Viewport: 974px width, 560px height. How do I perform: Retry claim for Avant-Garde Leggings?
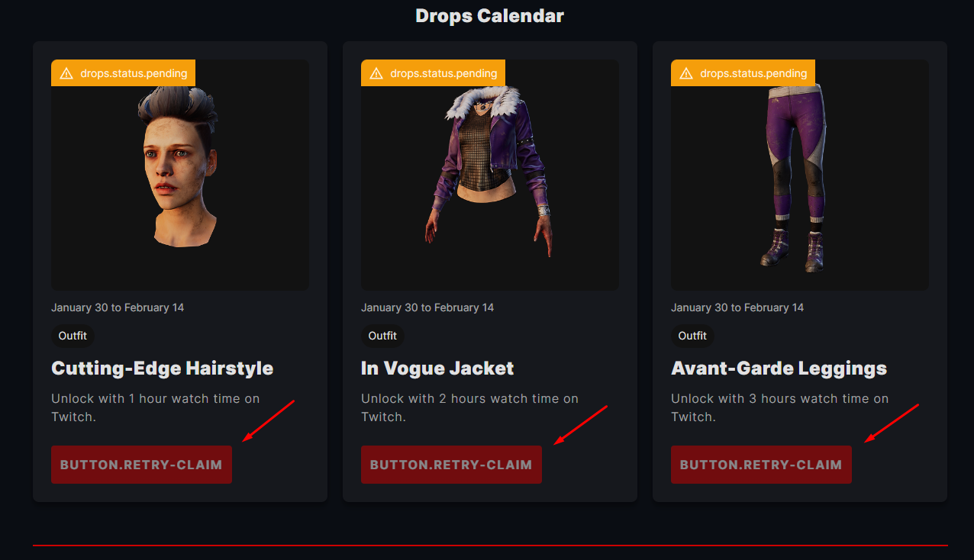tap(761, 465)
